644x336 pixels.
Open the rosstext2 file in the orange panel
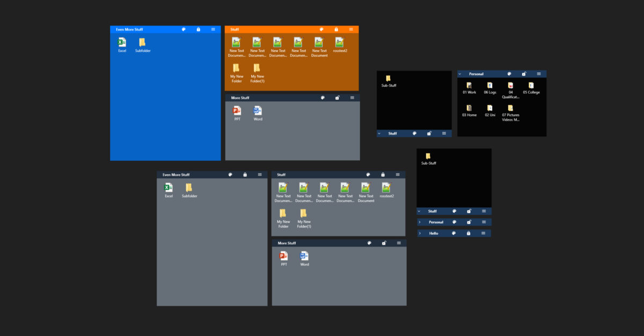pyautogui.click(x=340, y=43)
